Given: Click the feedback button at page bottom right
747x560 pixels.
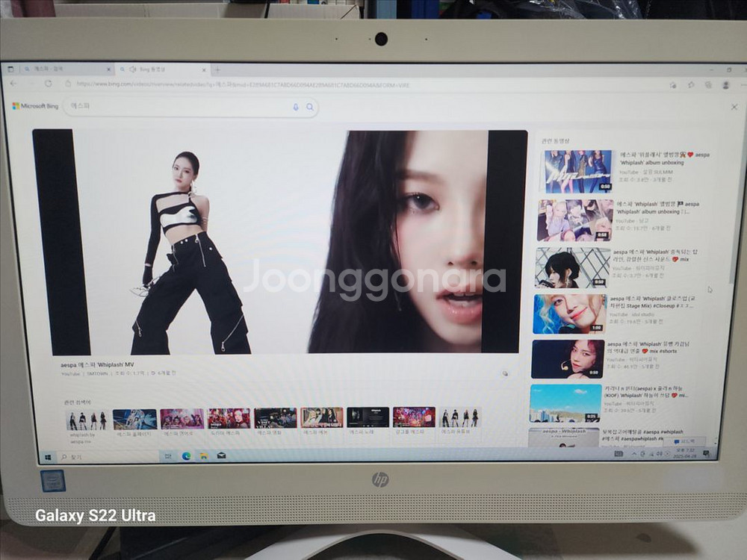Looking at the screenshot, I should click(684, 442).
